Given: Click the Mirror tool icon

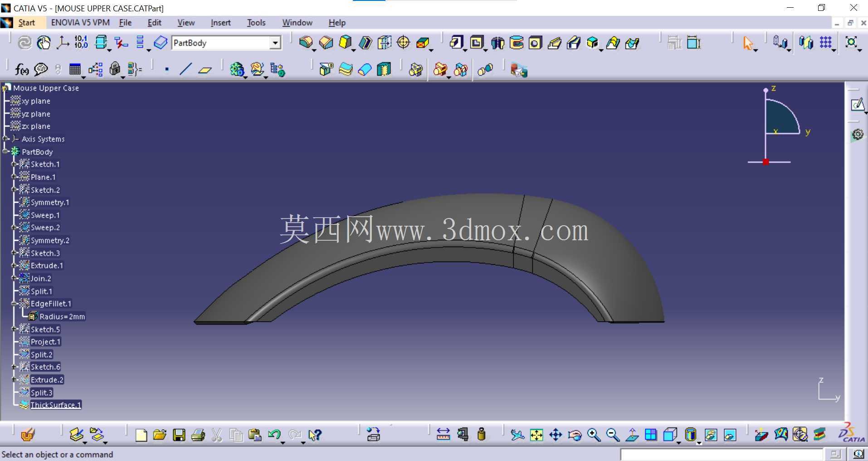Looking at the screenshot, I should (806, 43).
